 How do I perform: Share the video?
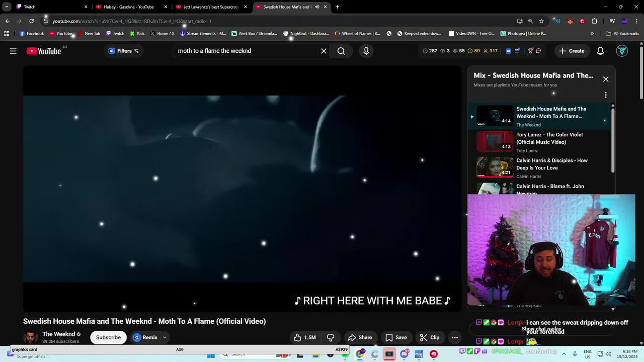point(360,337)
